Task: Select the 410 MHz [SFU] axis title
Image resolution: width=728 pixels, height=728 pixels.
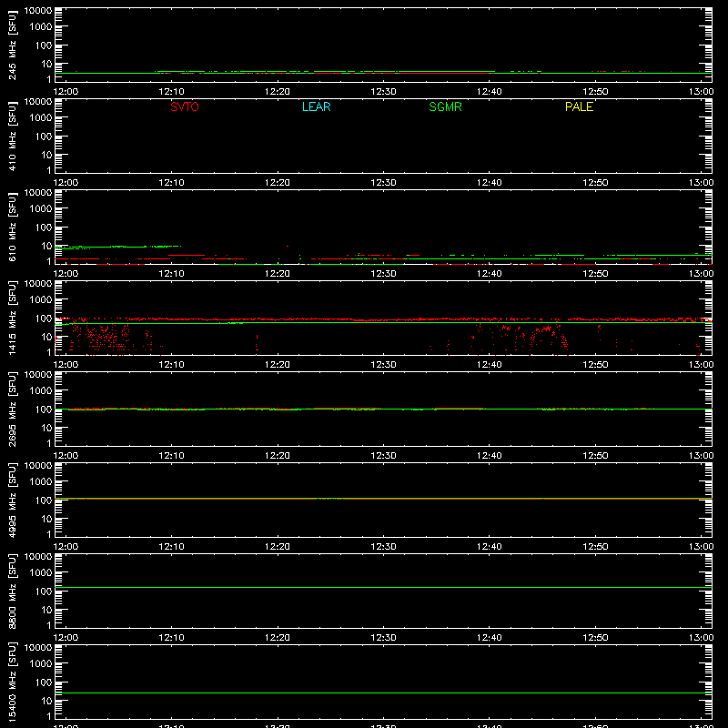Action: 12,136
